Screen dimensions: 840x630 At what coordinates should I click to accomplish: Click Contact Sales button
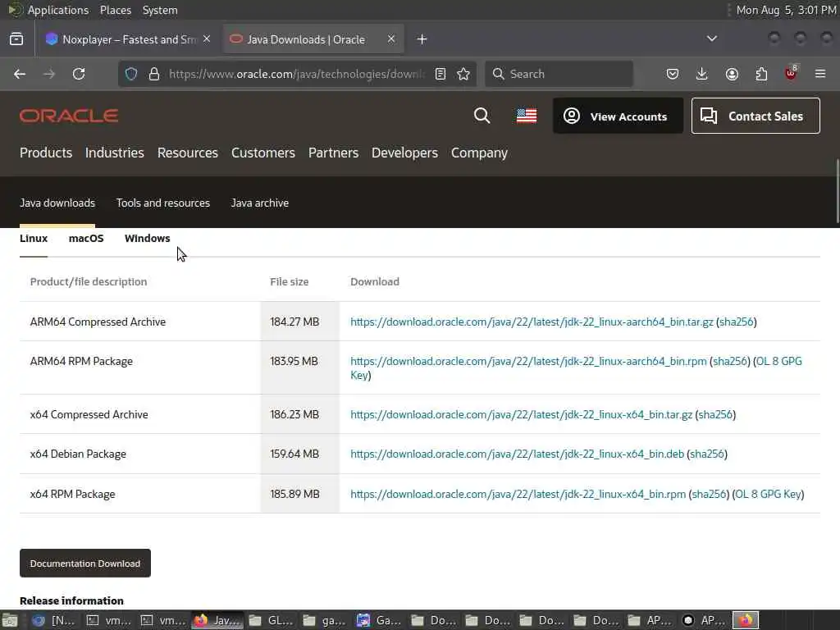pyautogui.click(x=756, y=116)
